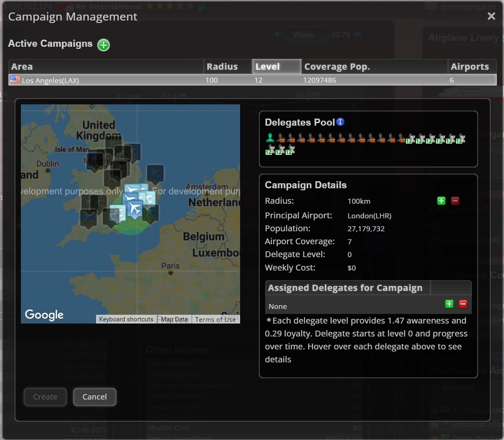Click the None assigned delegates entry
Viewport: 504px width, 440px height.
click(278, 306)
